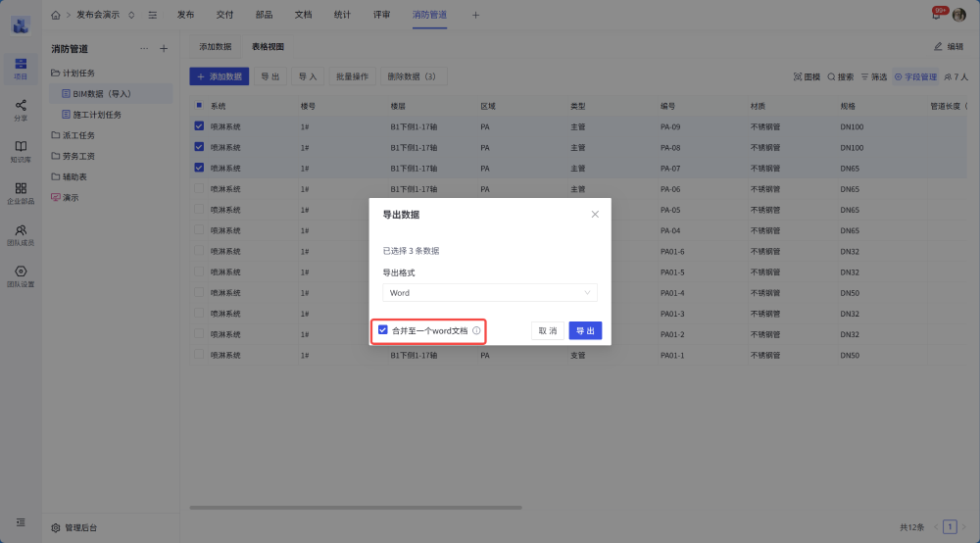Open 团队成员 sidebar icon
Image resolution: width=980 pixels, height=543 pixels.
[21, 234]
